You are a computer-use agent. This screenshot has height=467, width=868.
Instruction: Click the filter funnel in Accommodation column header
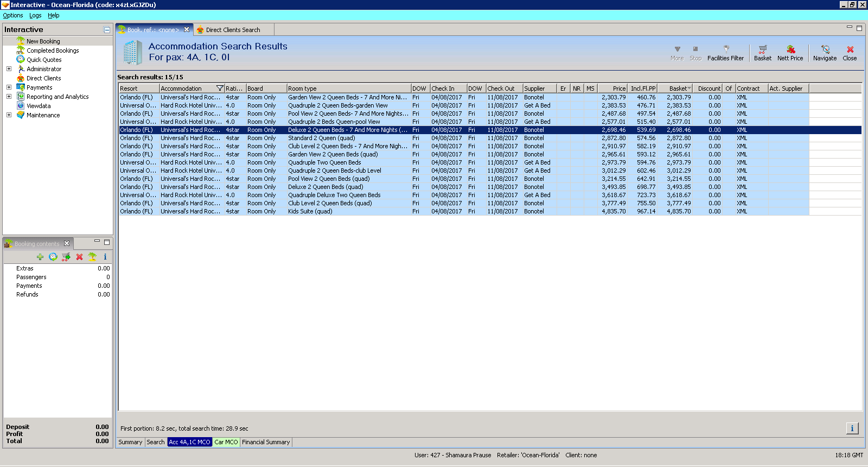(x=220, y=89)
